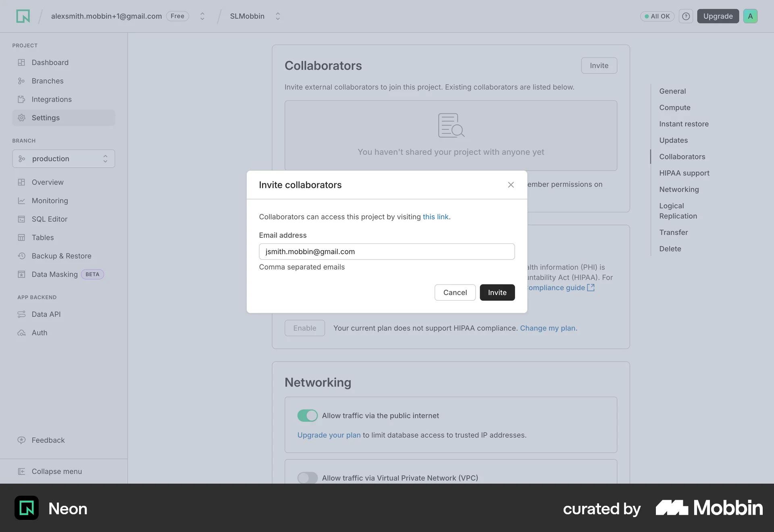This screenshot has height=532, width=774.
Task: Click the Invite button in the dialog
Action: click(497, 293)
